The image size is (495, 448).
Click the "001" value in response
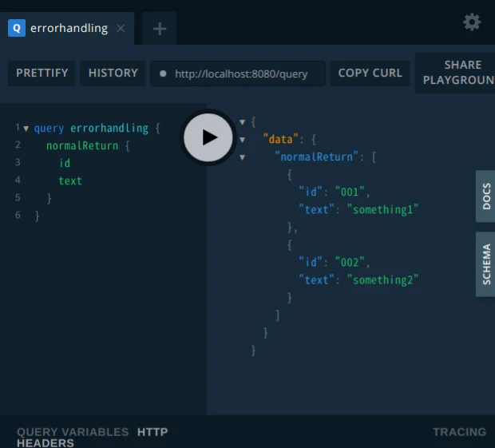pyautogui.click(x=350, y=192)
